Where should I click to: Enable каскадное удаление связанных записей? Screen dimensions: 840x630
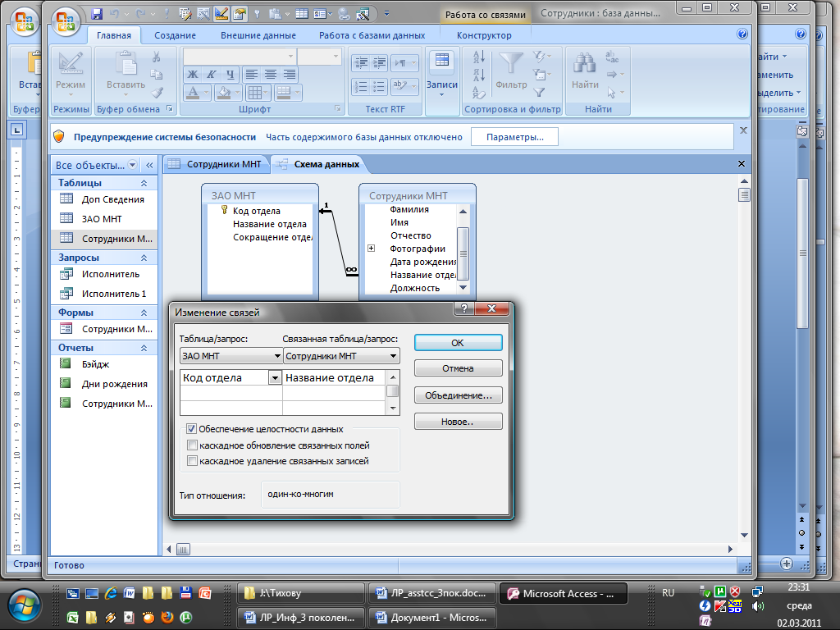(192, 461)
